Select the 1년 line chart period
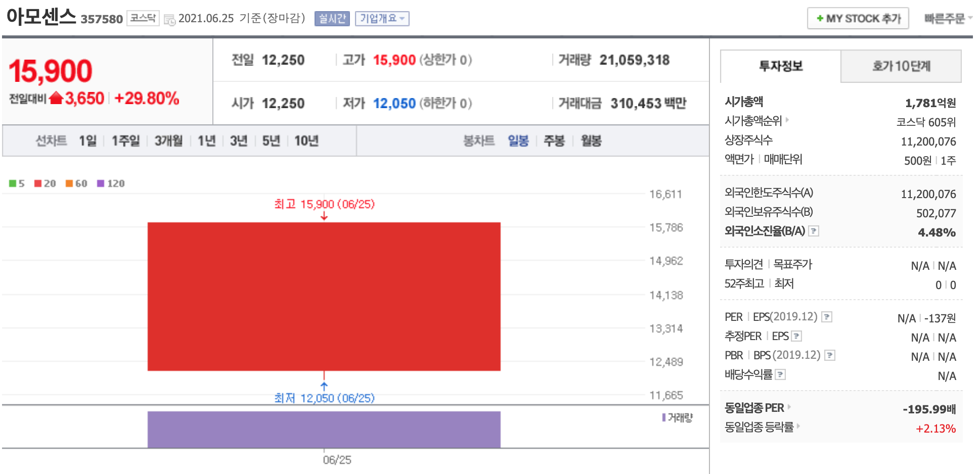 tap(206, 140)
